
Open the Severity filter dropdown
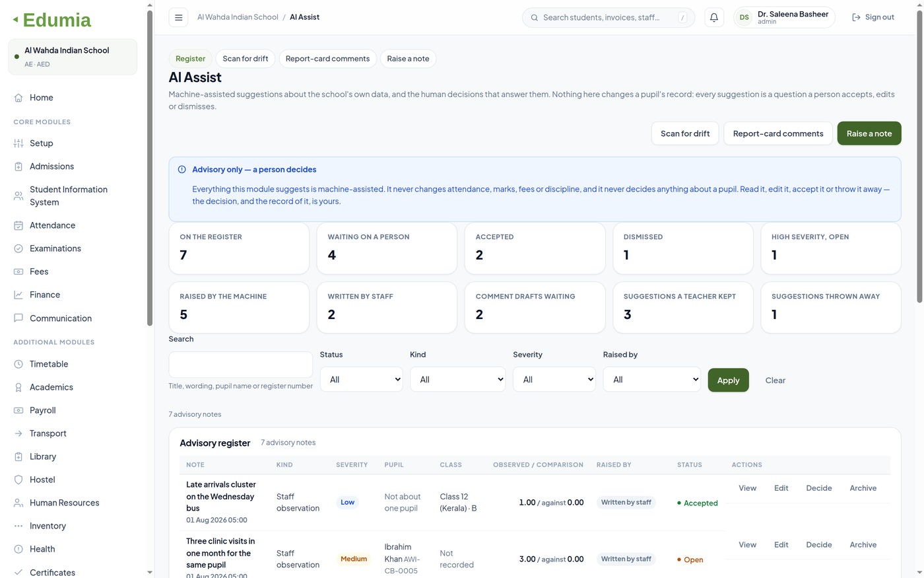[554, 379]
